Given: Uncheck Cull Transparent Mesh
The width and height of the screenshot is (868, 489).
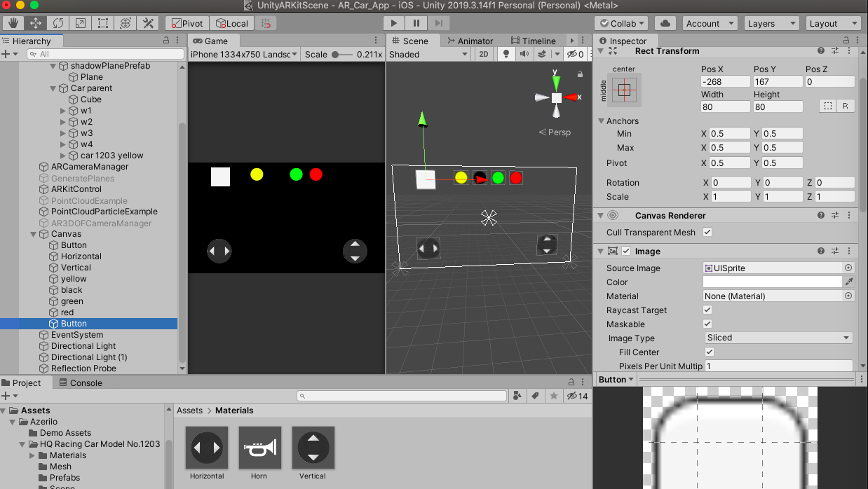Looking at the screenshot, I should (x=707, y=233).
